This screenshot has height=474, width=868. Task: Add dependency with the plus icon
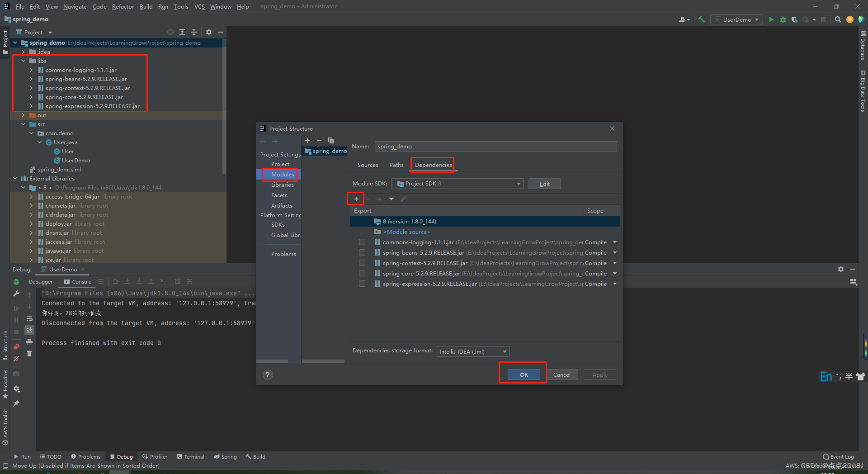point(356,199)
